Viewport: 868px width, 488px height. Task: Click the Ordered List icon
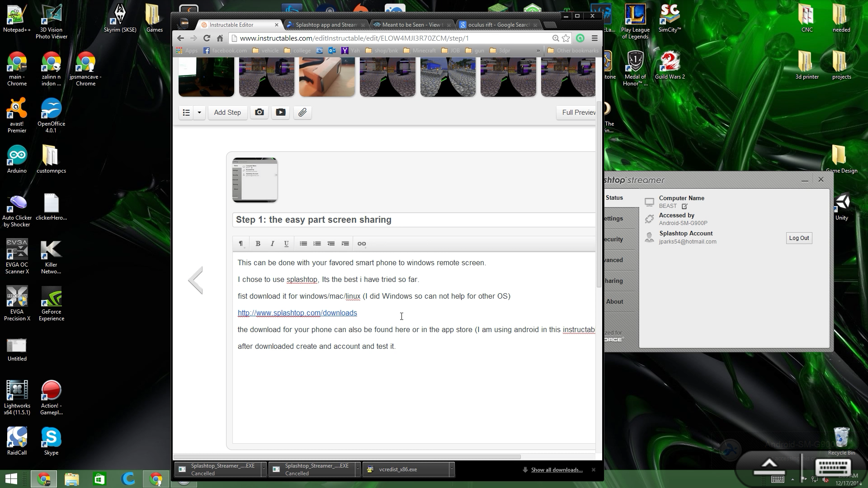coord(317,243)
